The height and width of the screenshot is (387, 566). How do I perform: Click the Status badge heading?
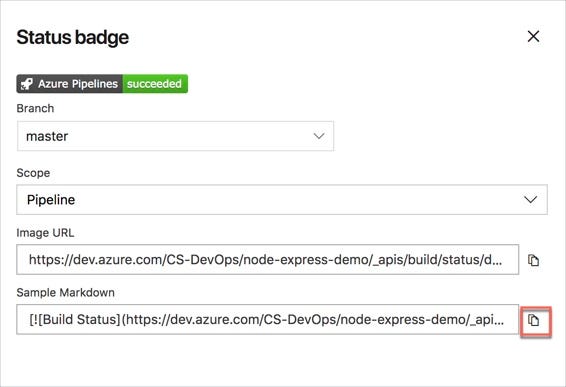point(73,37)
